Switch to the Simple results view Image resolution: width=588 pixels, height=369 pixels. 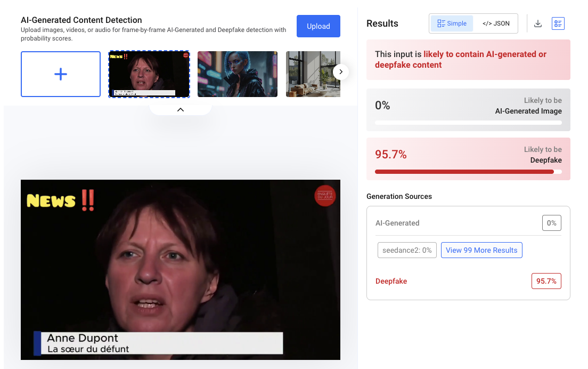coord(452,23)
